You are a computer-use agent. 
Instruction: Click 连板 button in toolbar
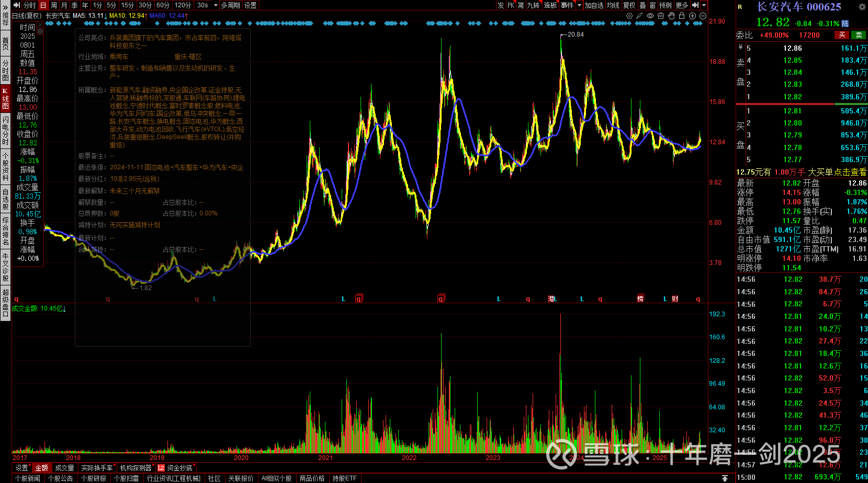tap(550, 5)
